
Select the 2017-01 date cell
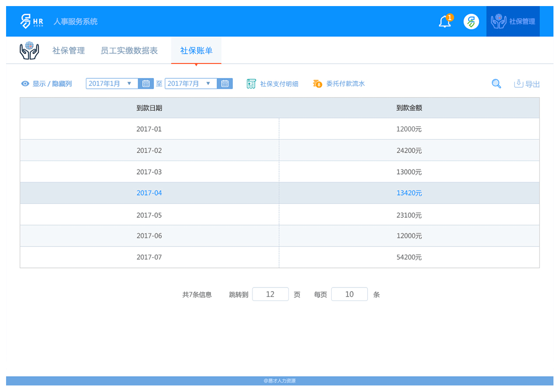pos(149,129)
